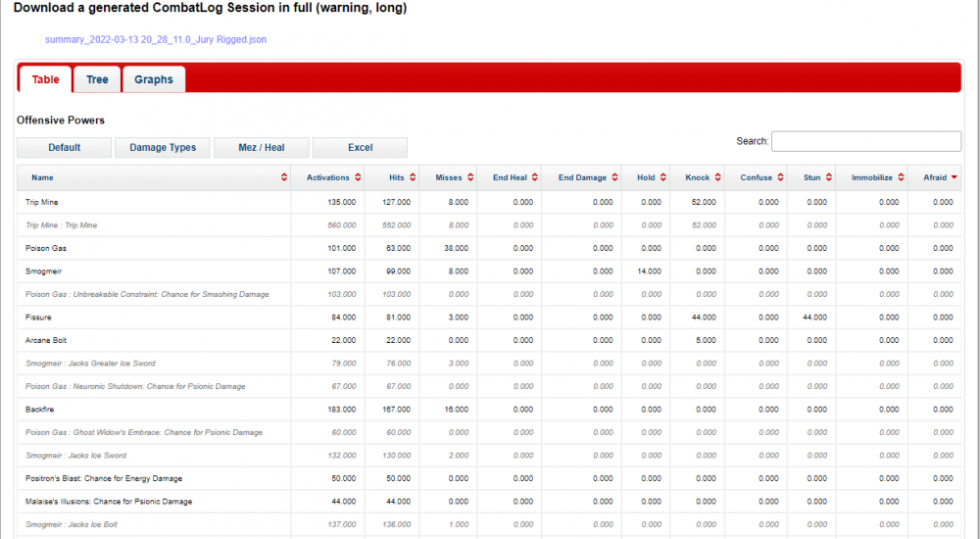Show the Default column set
This screenshot has height=539, width=980.
[x=64, y=147]
